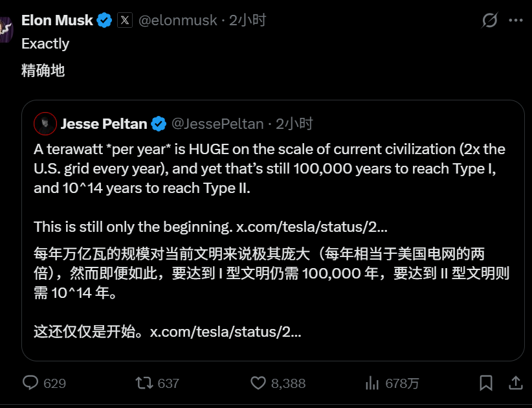The image size is (532, 408).
Task: Open view analytics via bar chart icon
Action: click(373, 383)
